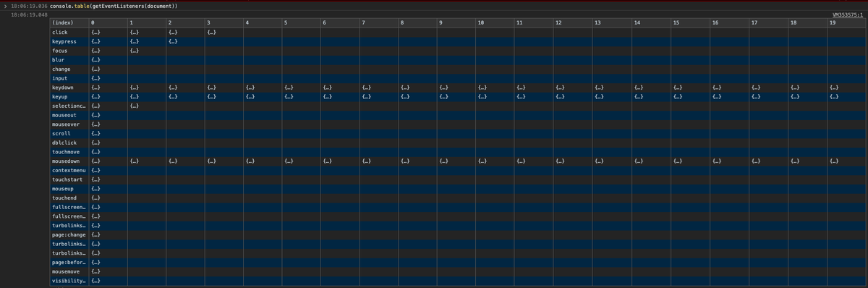Sort by column header 0

point(109,23)
